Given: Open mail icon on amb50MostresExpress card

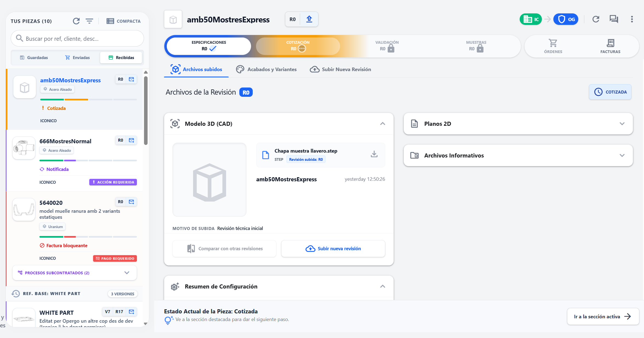Looking at the screenshot, I should click(132, 79).
